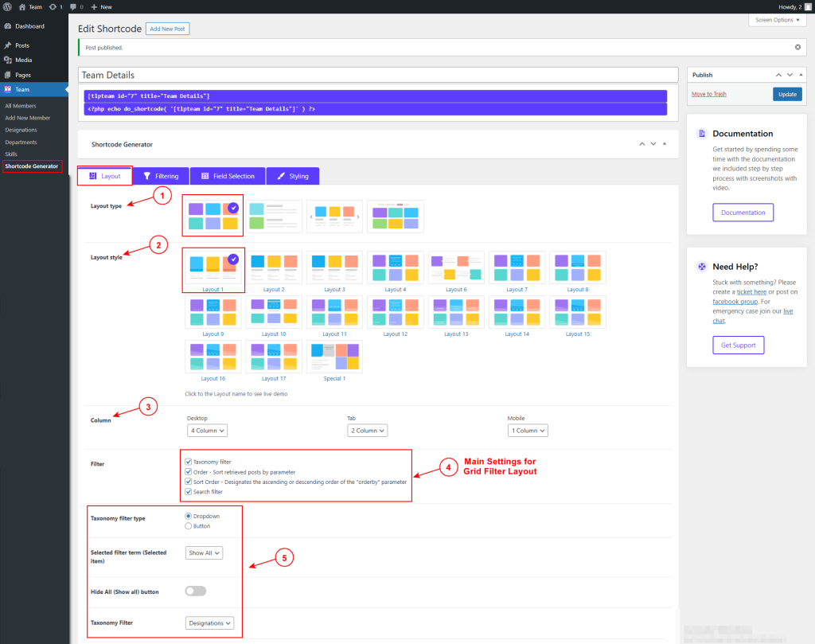
Task: Toggle the Taxonomy filter checkbox
Action: tap(188, 462)
